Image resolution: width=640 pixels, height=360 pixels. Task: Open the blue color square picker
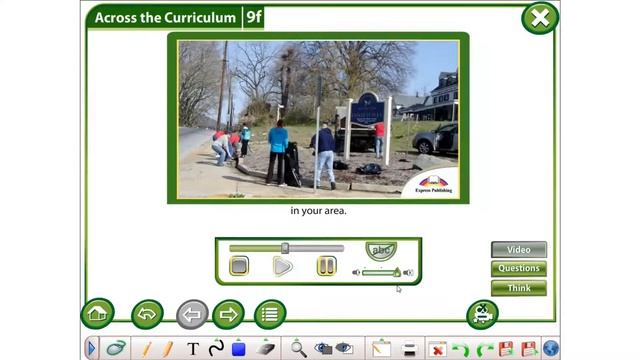[x=238, y=349]
